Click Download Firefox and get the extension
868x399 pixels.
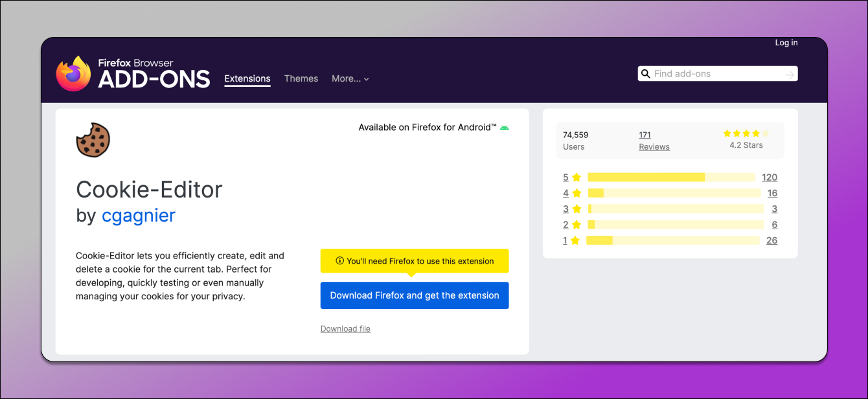pyautogui.click(x=415, y=295)
